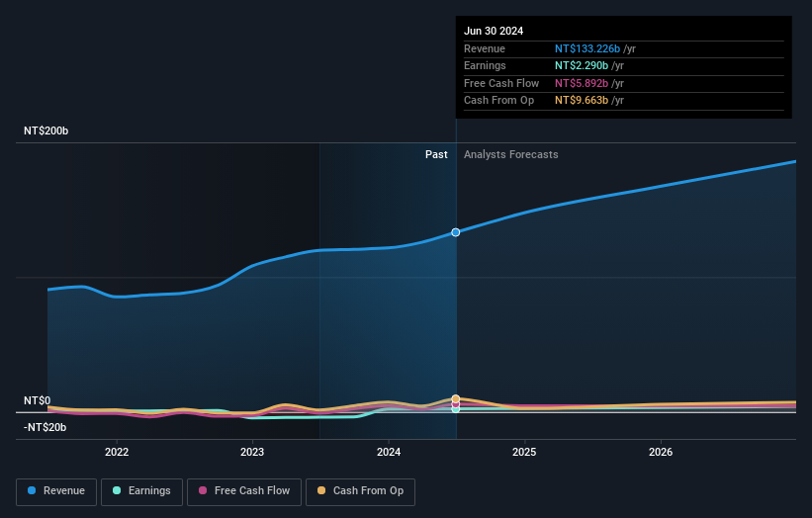The height and width of the screenshot is (518, 812).
Task: Click the NT$133.226b revenue value
Action: coord(587,48)
